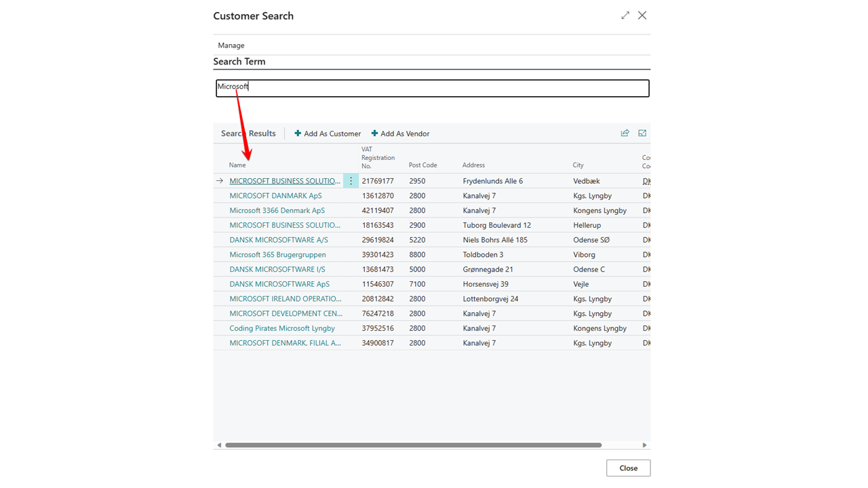868x488 pixels.
Task: Open the MICROSOFT DANMARK ApS link
Action: tap(275, 196)
